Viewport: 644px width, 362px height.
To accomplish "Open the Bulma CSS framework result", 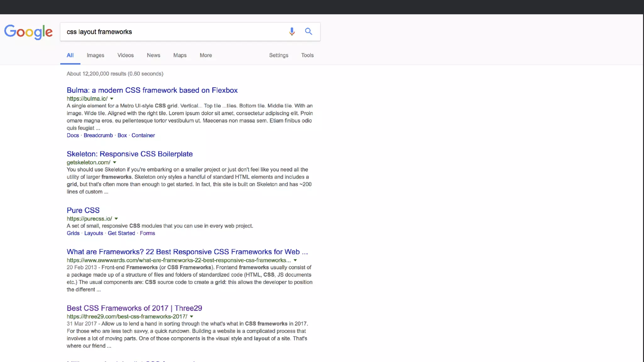I will [152, 90].
